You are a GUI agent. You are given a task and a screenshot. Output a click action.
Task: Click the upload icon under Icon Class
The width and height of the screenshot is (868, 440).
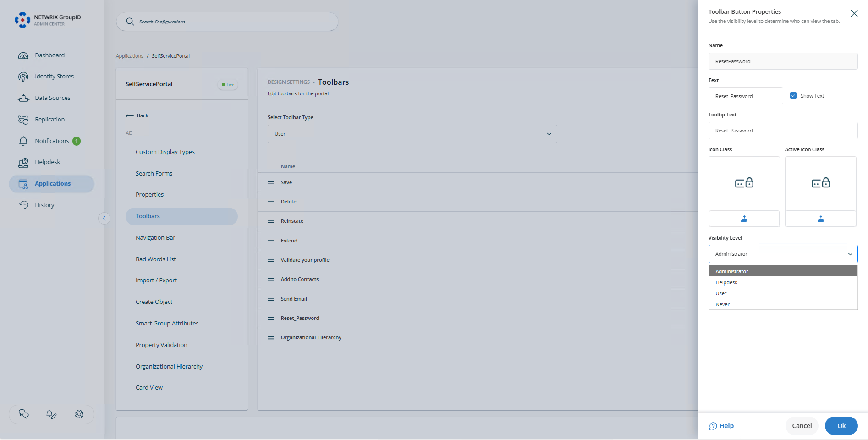point(744,219)
